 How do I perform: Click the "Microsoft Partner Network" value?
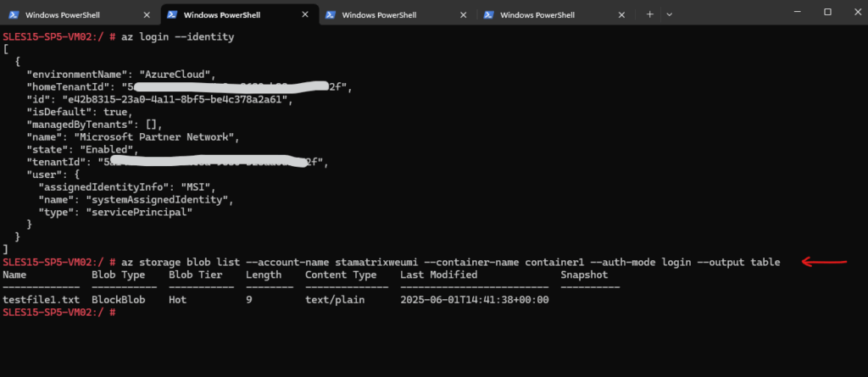coord(154,137)
